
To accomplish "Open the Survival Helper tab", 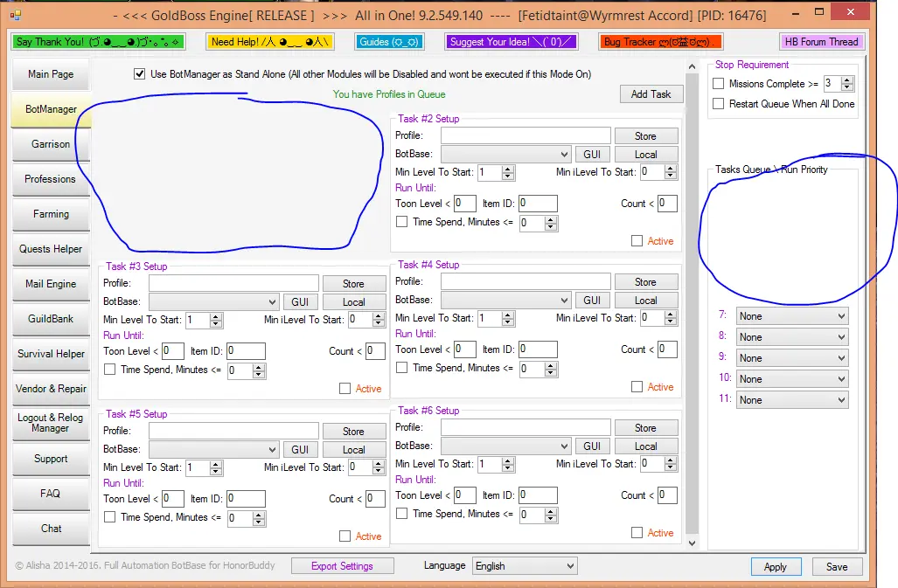I will pyautogui.click(x=51, y=354).
